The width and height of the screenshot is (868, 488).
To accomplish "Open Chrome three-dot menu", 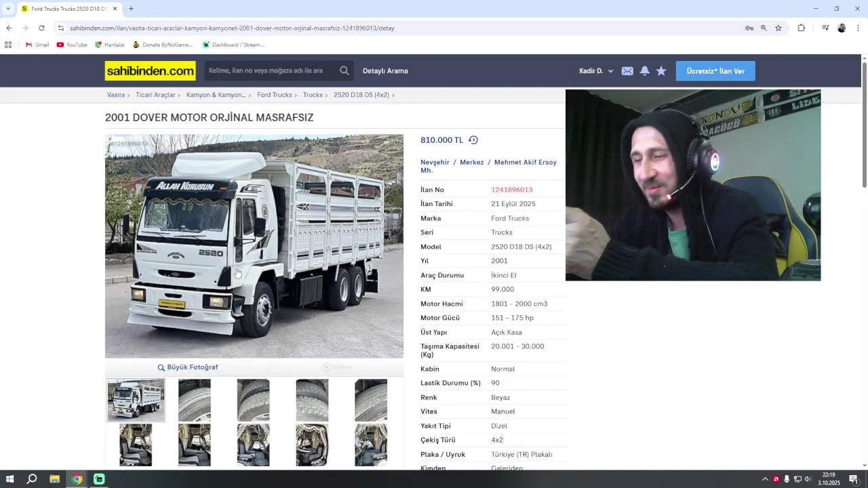I will click(x=858, y=28).
